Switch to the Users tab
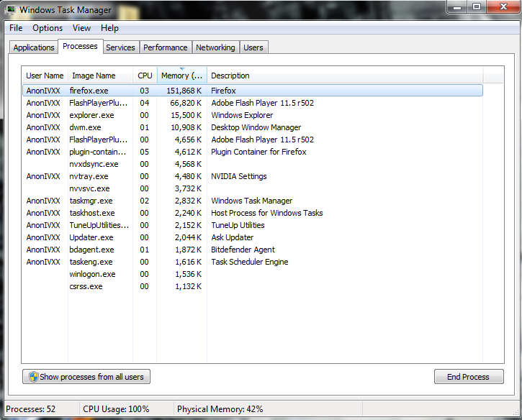Image resolution: width=522 pixels, height=420 pixels. [253, 47]
